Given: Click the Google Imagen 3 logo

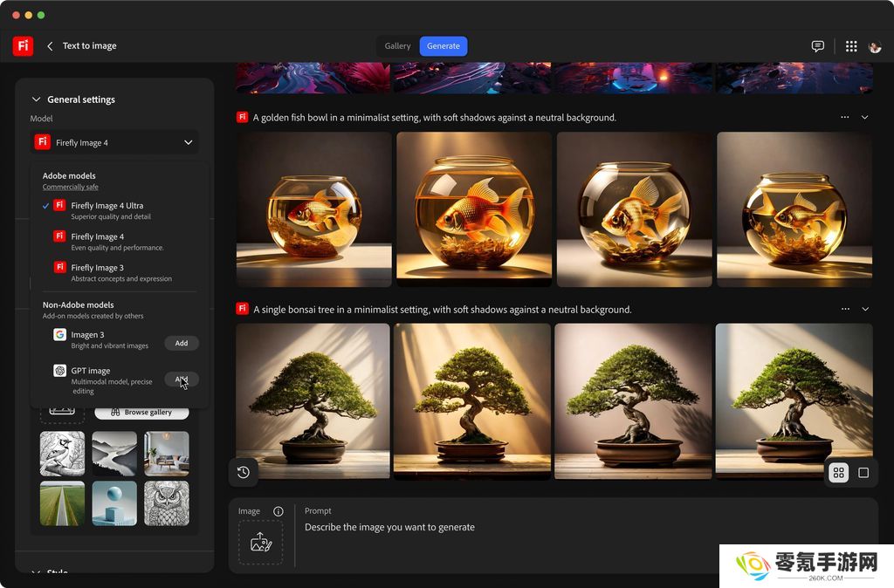Looking at the screenshot, I should tap(60, 334).
